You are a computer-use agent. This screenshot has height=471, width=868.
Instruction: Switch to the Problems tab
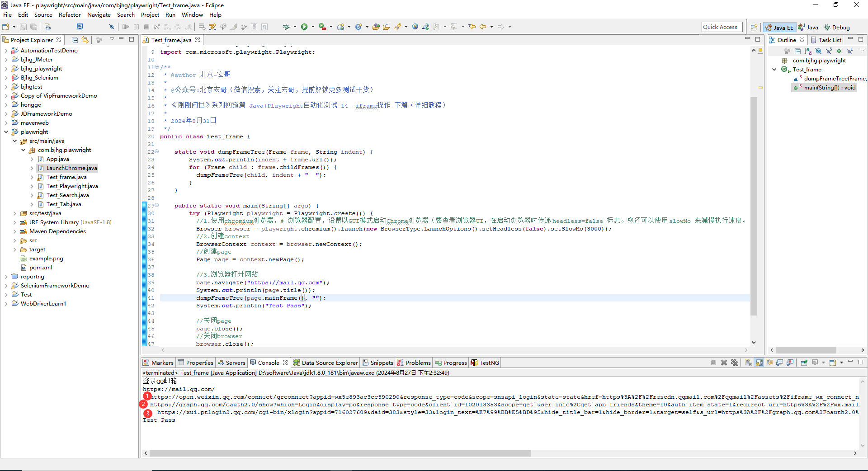[414, 363]
